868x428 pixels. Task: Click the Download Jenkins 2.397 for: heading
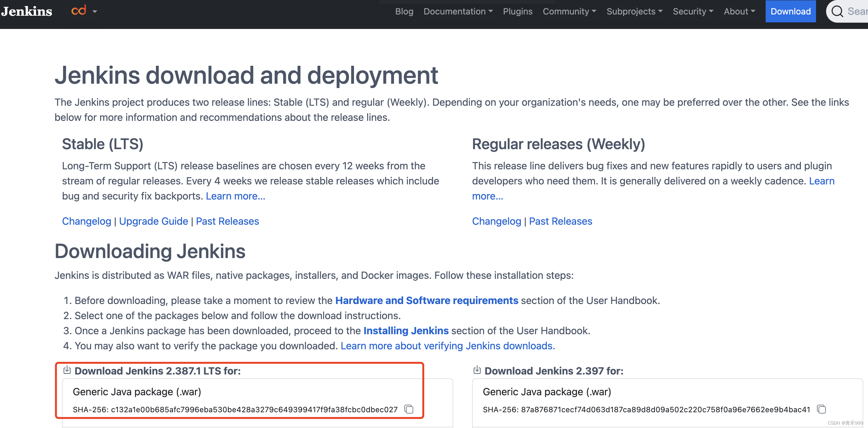[x=554, y=371]
